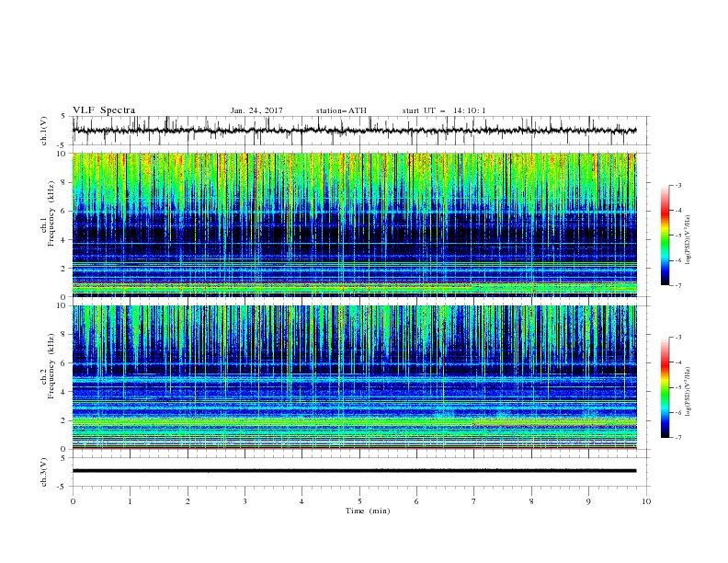Click the log(PSD) label beside ch.1 colorbar

688,240
